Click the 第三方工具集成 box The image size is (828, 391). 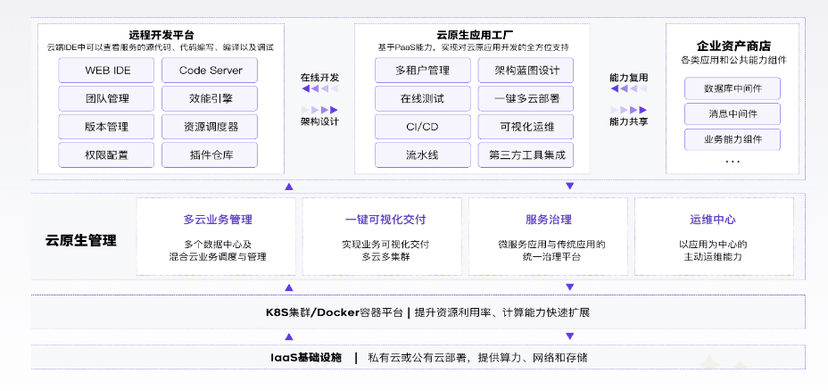[526, 155]
